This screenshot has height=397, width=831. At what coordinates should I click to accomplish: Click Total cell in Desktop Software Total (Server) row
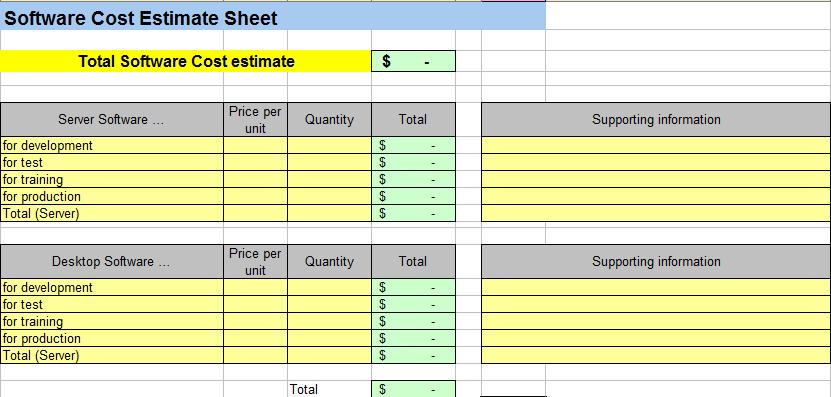tap(413, 355)
